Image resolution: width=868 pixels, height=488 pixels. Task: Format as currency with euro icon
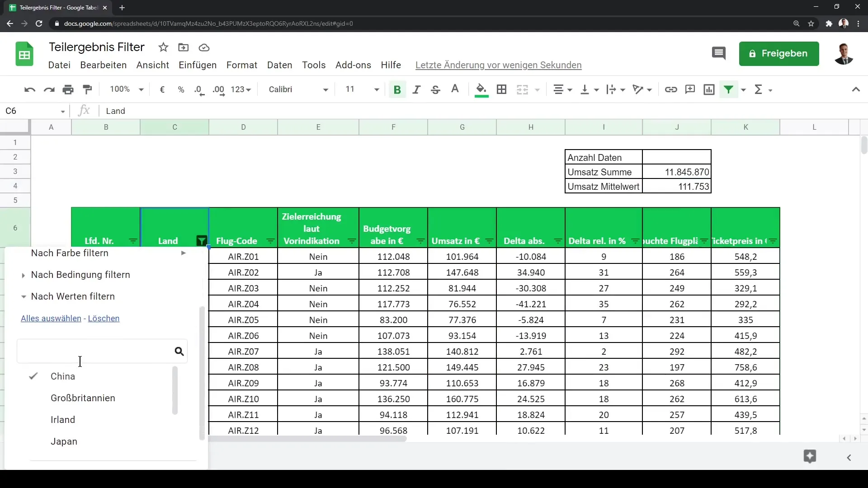click(x=162, y=89)
